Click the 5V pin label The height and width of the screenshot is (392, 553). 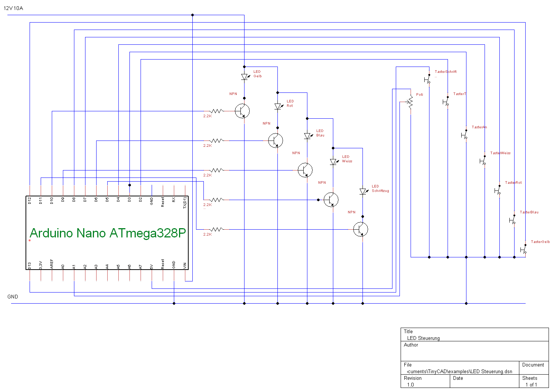(x=152, y=266)
